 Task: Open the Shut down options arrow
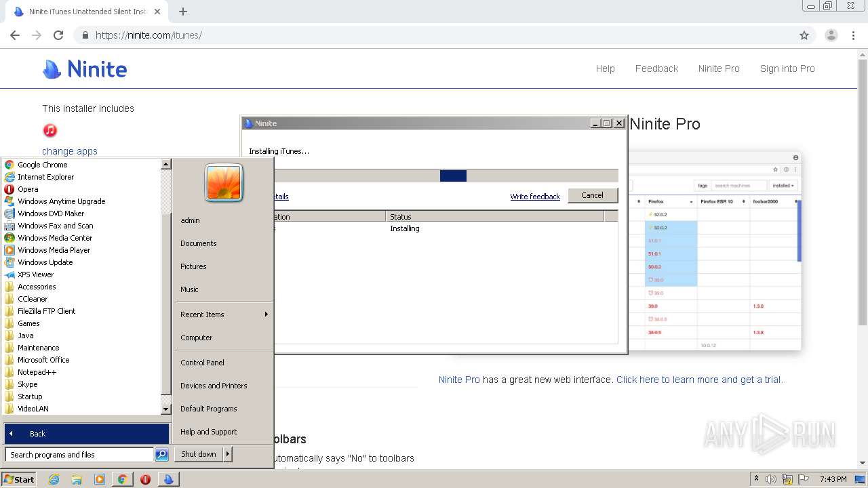(228, 454)
